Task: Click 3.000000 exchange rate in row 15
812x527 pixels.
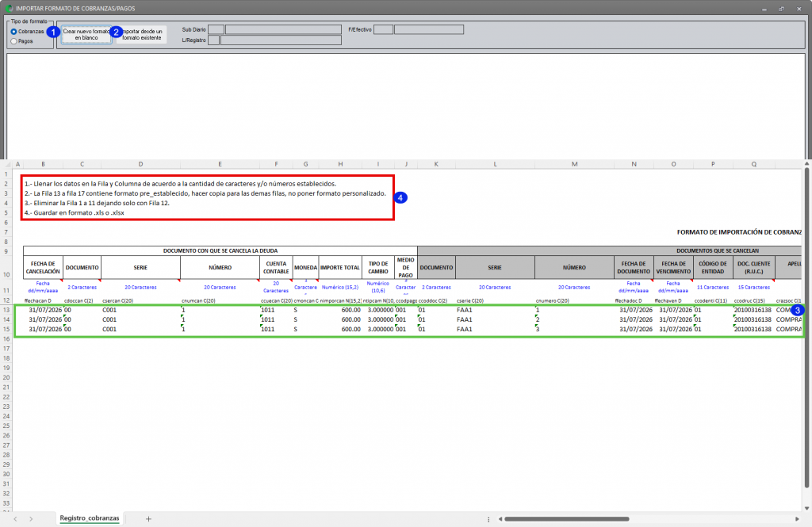Action: point(378,329)
